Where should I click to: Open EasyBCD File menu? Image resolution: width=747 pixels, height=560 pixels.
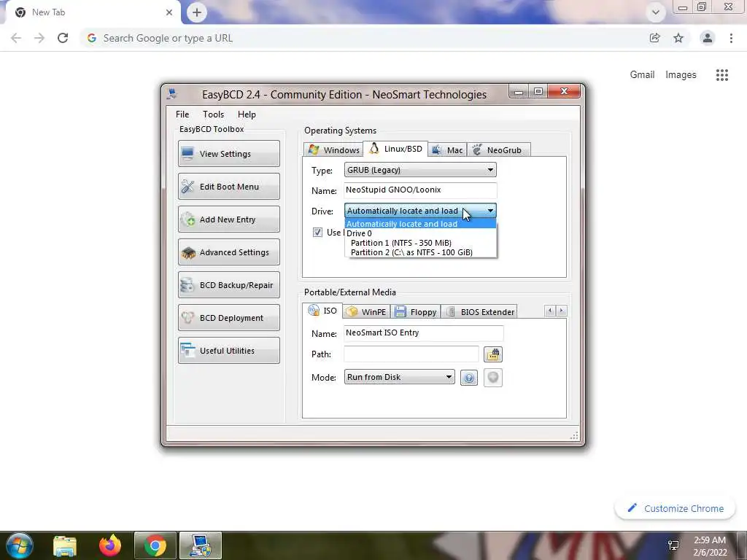(182, 114)
